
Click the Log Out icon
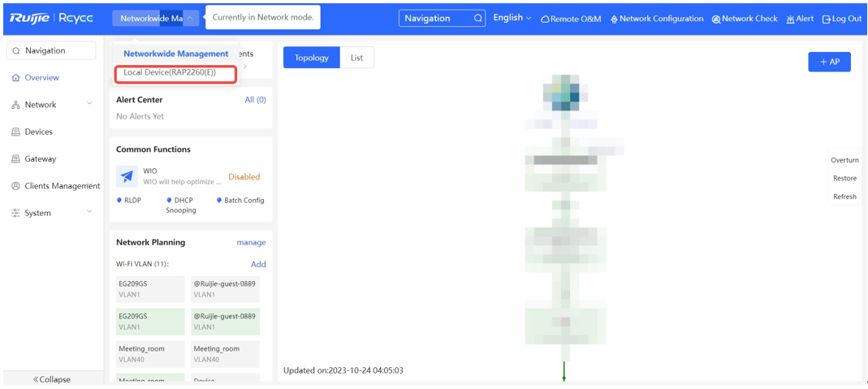(x=827, y=19)
